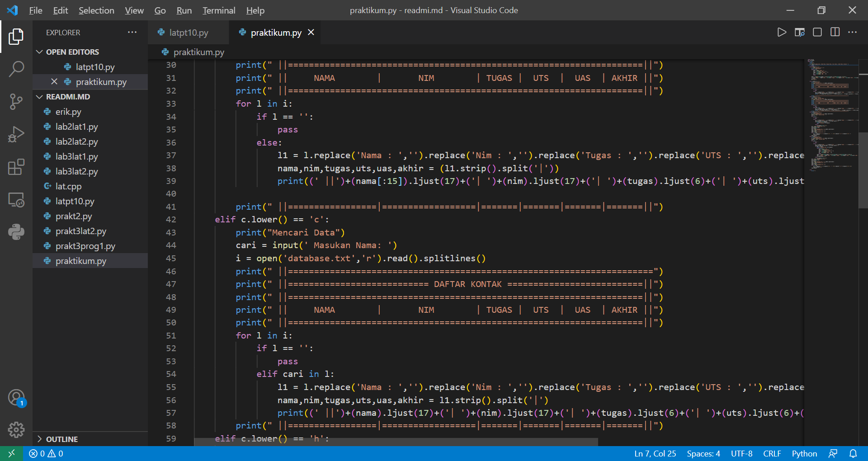
Task: Click the errors and warnings status indicator
Action: click(45, 453)
